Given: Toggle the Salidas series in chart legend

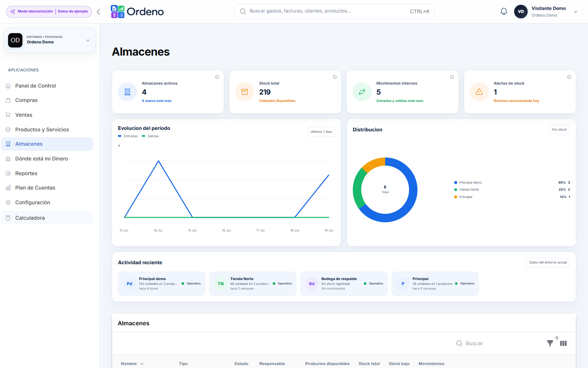Looking at the screenshot, I should point(151,136).
